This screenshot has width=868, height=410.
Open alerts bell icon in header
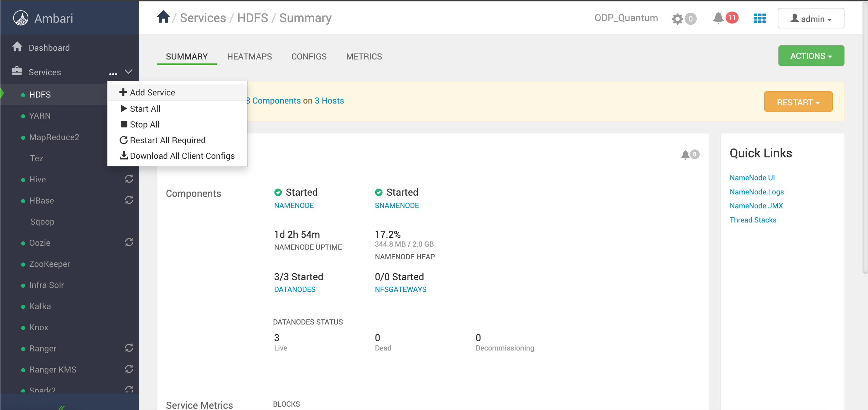pos(718,18)
